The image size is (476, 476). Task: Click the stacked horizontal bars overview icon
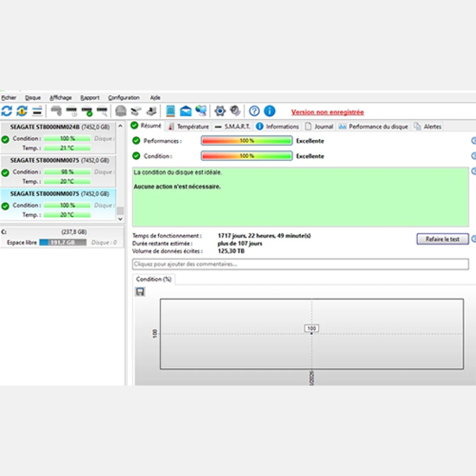click(37, 112)
